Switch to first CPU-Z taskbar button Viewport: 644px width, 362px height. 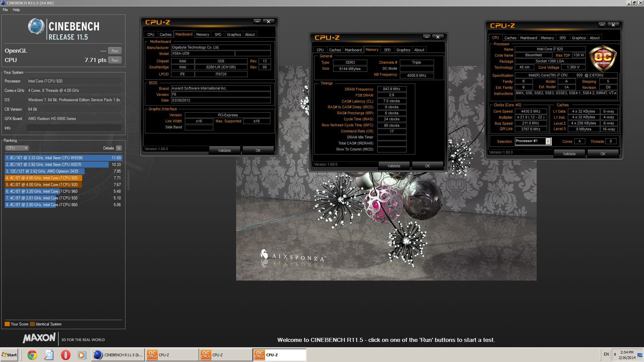coord(172,355)
